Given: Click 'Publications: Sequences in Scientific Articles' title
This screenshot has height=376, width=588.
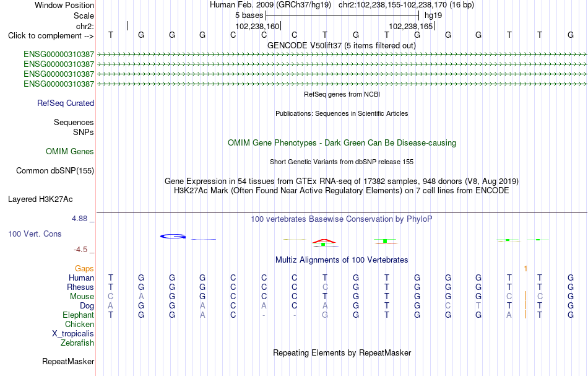Looking at the screenshot, I should [342, 113].
